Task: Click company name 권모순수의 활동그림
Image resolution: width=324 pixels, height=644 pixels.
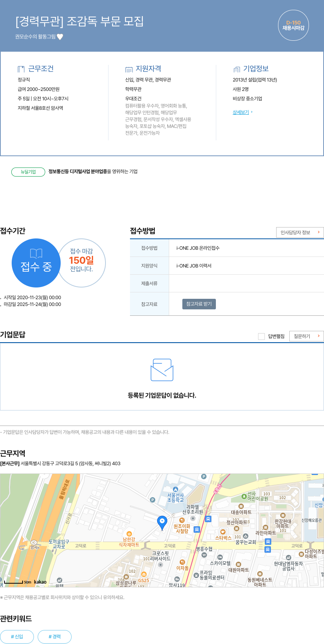Action: [35, 37]
